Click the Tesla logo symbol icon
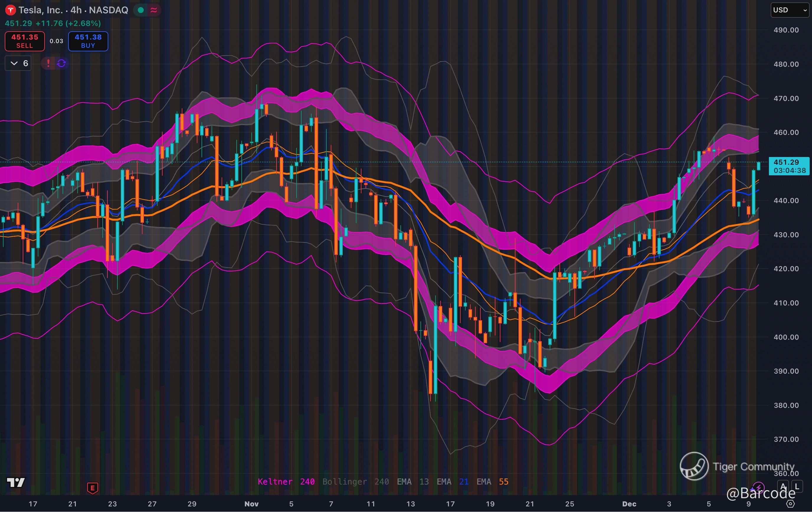This screenshot has width=812, height=512. click(10, 10)
